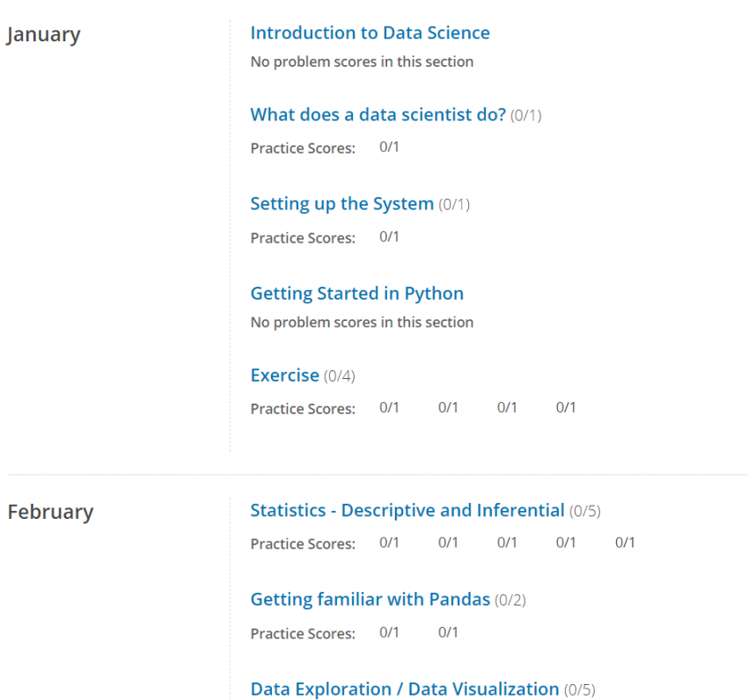Open the What does a data scientist do? section
This screenshot has height=700, width=748.
pos(377,114)
